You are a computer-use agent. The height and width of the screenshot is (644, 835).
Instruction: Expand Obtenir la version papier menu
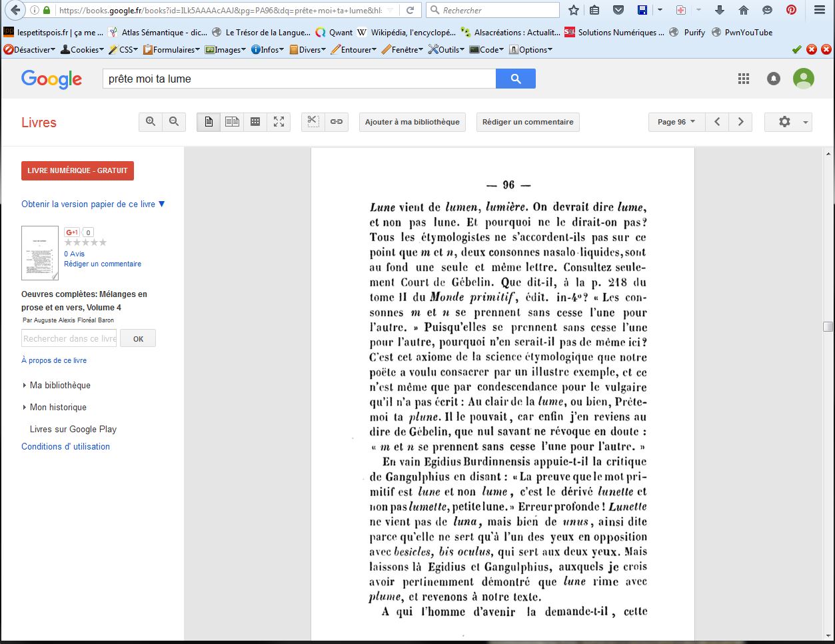tap(93, 204)
